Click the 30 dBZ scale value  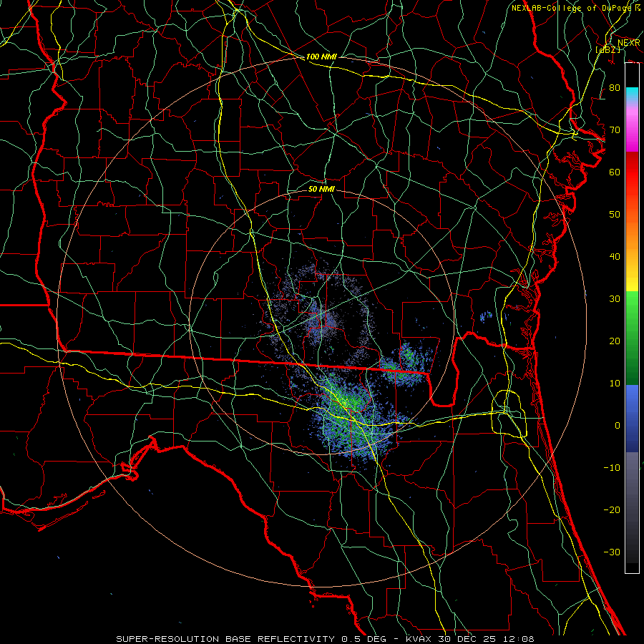615,299
